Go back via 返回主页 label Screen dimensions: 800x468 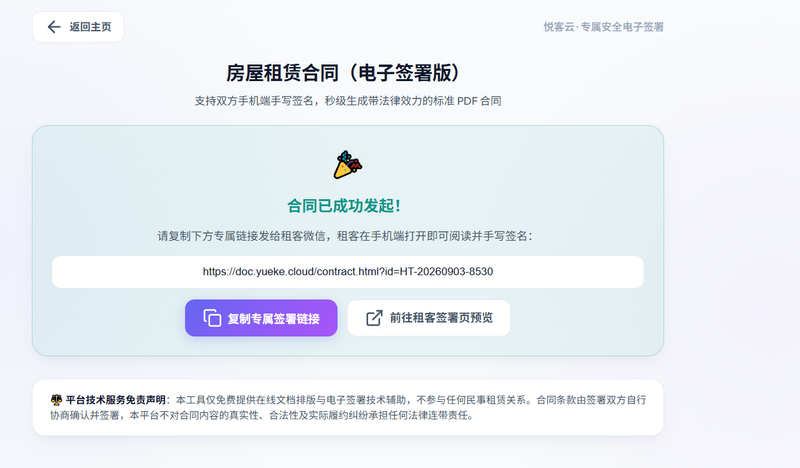tap(90, 27)
